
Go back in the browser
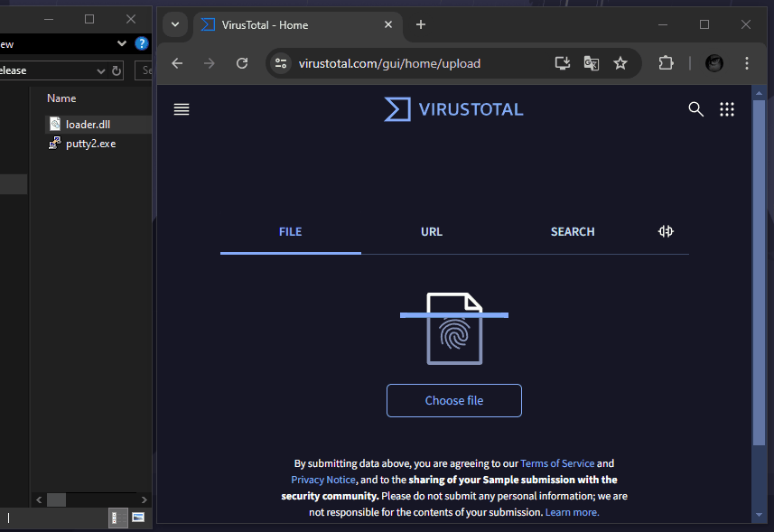(x=177, y=63)
